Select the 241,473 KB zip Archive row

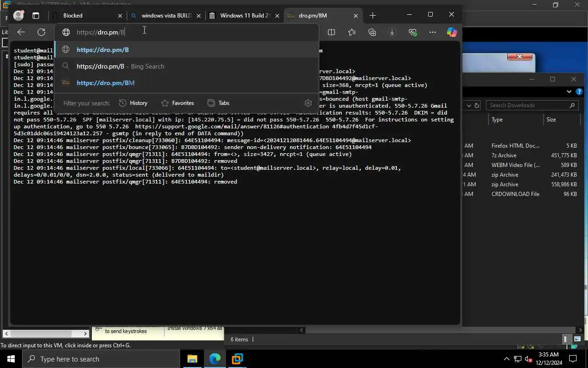coord(521,175)
